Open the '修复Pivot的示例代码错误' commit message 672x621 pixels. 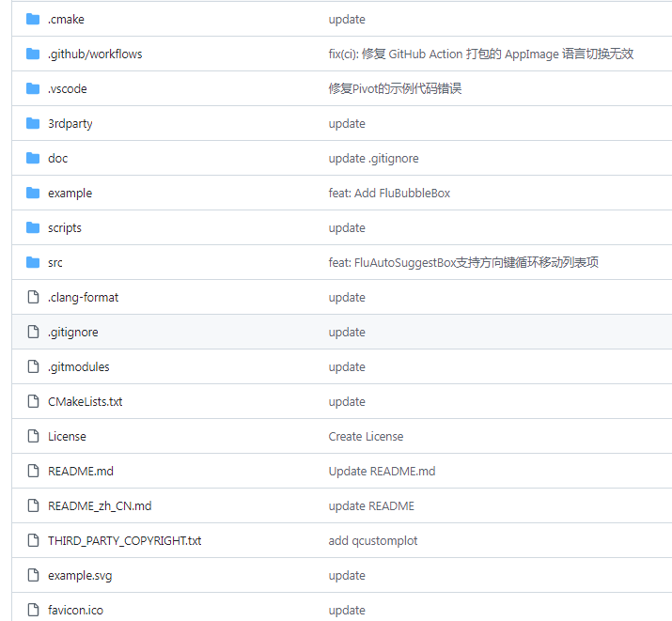395,88
